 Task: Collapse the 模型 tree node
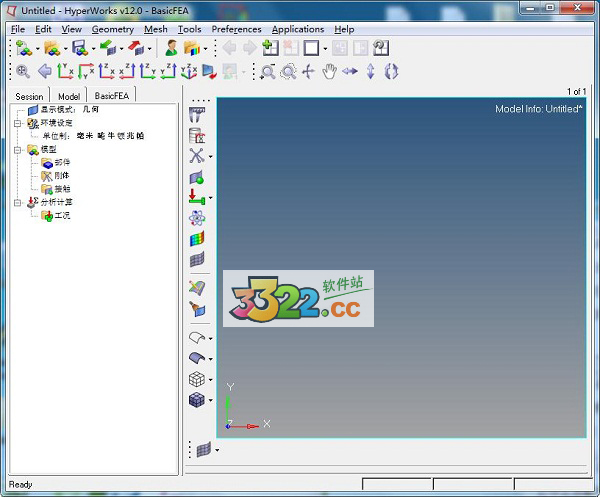[17, 150]
